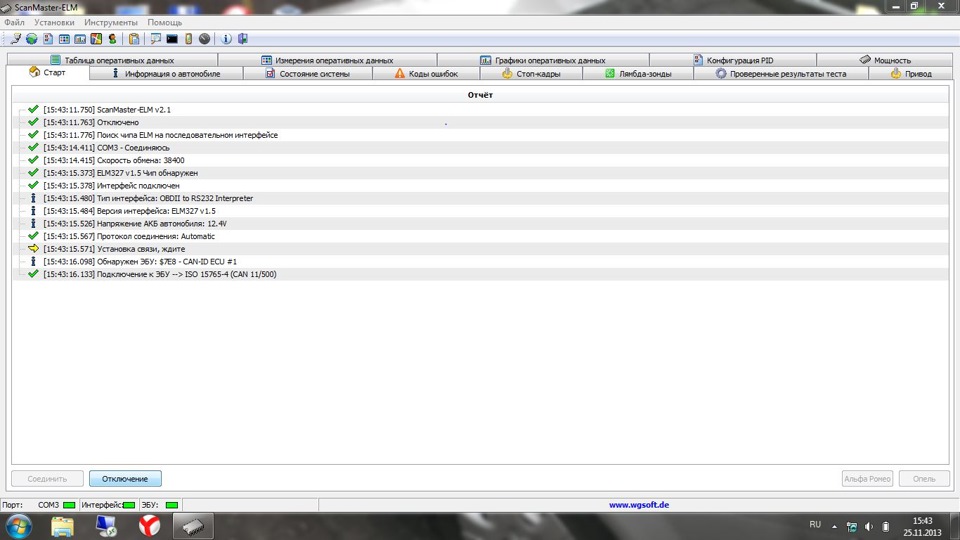Open the black terminal console icon
Viewport: 960px width, 540px height.
(x=172, y=39)
